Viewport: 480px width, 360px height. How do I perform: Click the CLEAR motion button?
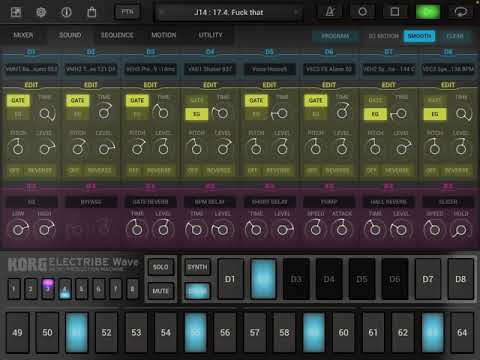(455, 36)
